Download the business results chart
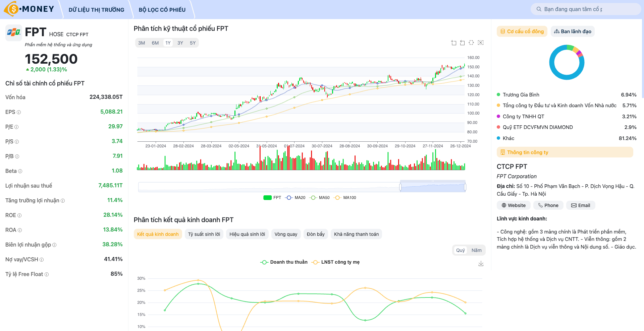 coord(481,264)
